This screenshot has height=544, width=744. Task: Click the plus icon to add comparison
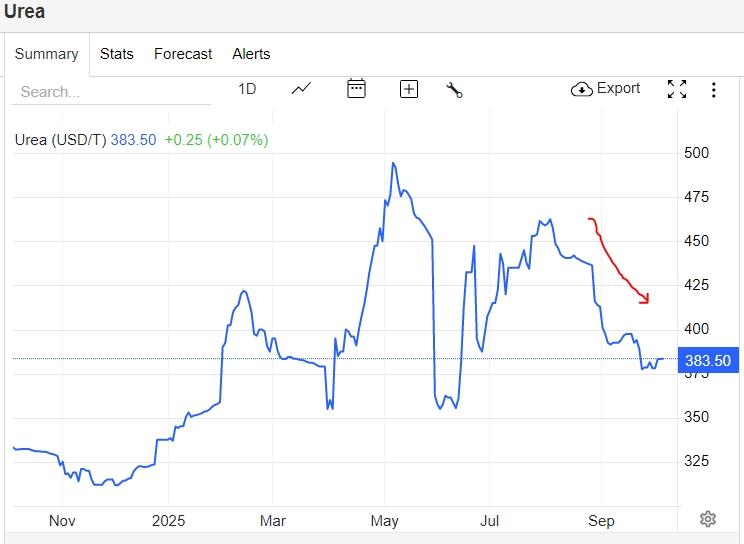(408, 89)
